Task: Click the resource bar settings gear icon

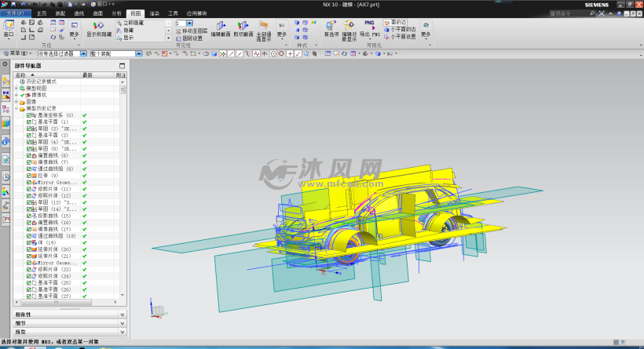Action: coord(5,64)
